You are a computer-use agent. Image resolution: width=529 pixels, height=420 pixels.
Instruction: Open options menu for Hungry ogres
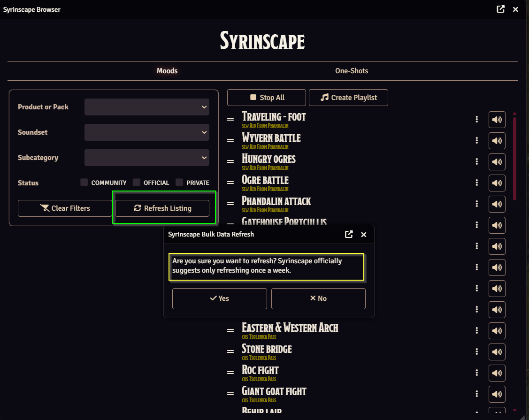pyautogui.click(x=477, y=161)
